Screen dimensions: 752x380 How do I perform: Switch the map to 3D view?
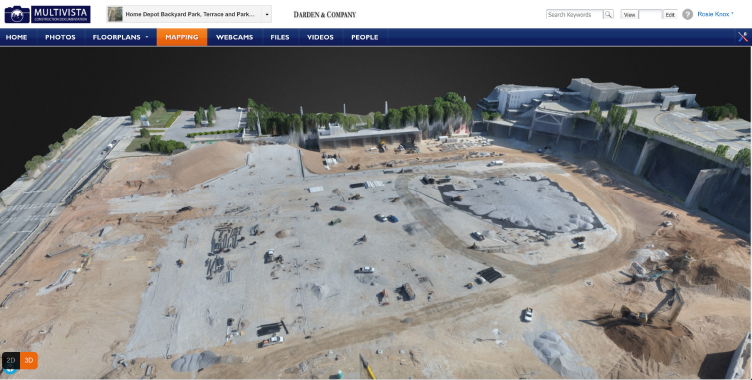[29, 360]
